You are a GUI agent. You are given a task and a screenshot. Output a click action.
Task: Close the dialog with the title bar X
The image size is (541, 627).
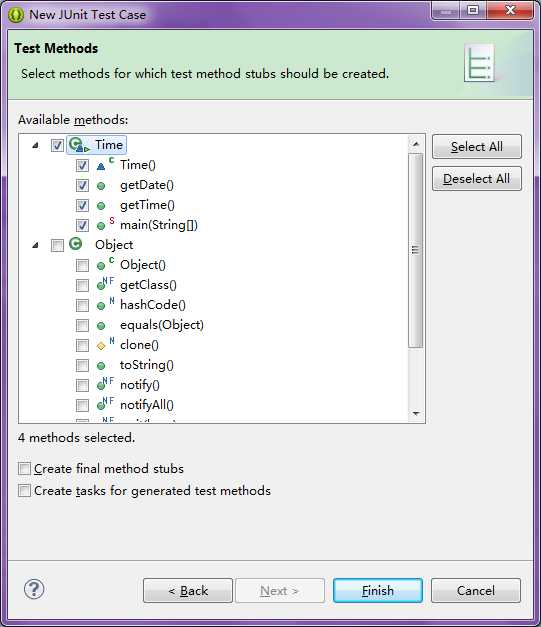[510, 10]
